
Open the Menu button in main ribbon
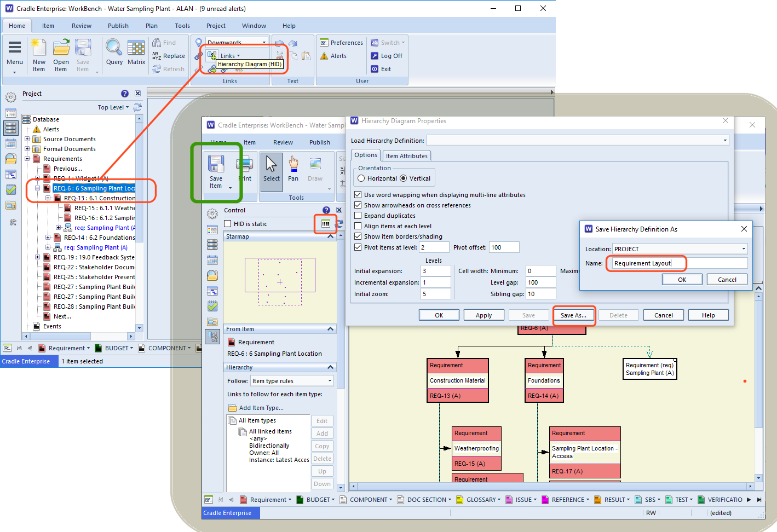point(15,55)
